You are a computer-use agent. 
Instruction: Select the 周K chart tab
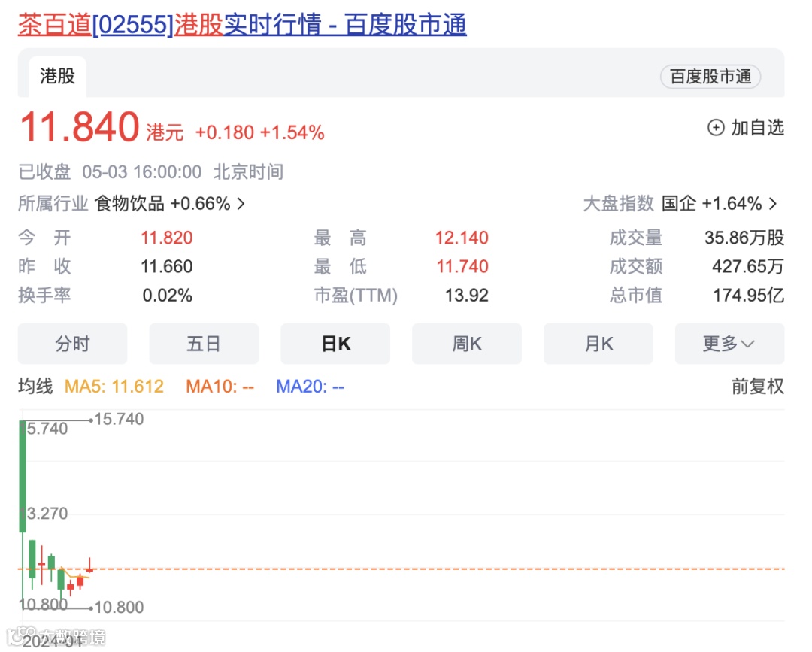click(x=467, y=344)
